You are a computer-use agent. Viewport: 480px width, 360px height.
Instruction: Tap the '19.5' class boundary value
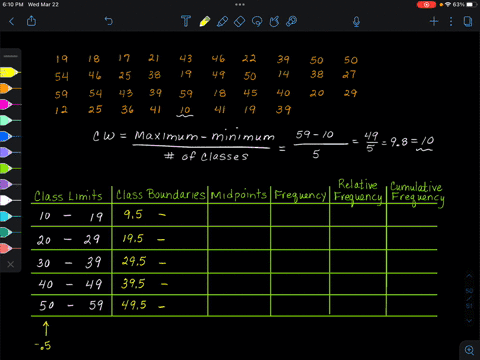click(133, 238)
